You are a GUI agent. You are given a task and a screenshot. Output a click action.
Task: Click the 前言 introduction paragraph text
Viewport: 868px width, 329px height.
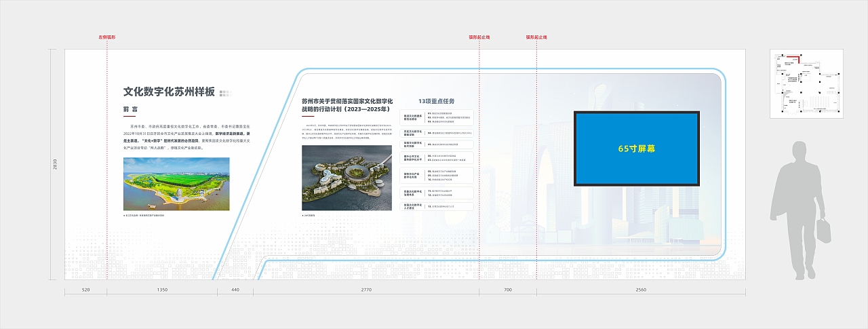coord(187,136)
